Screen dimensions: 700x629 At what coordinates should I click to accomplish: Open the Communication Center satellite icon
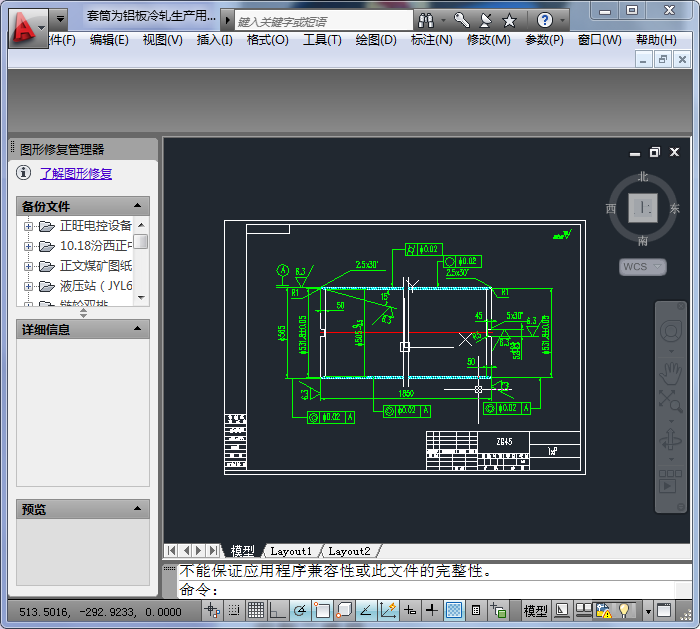coord(484,20)
